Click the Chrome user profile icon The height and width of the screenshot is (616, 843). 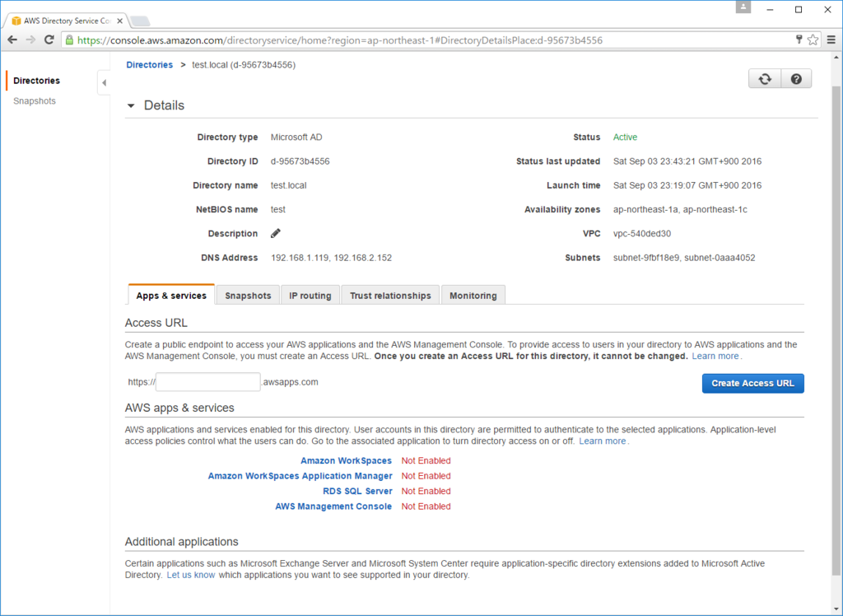pos(743,7)
